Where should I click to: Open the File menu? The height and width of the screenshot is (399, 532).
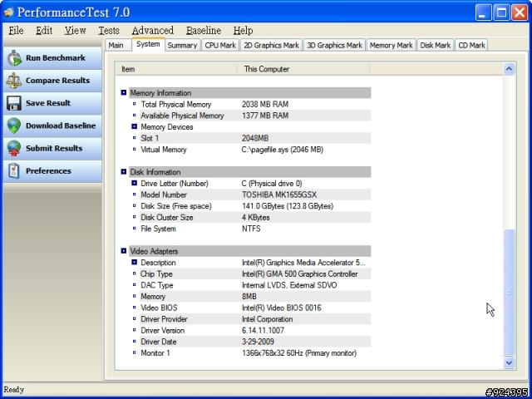tap(16, 31)
